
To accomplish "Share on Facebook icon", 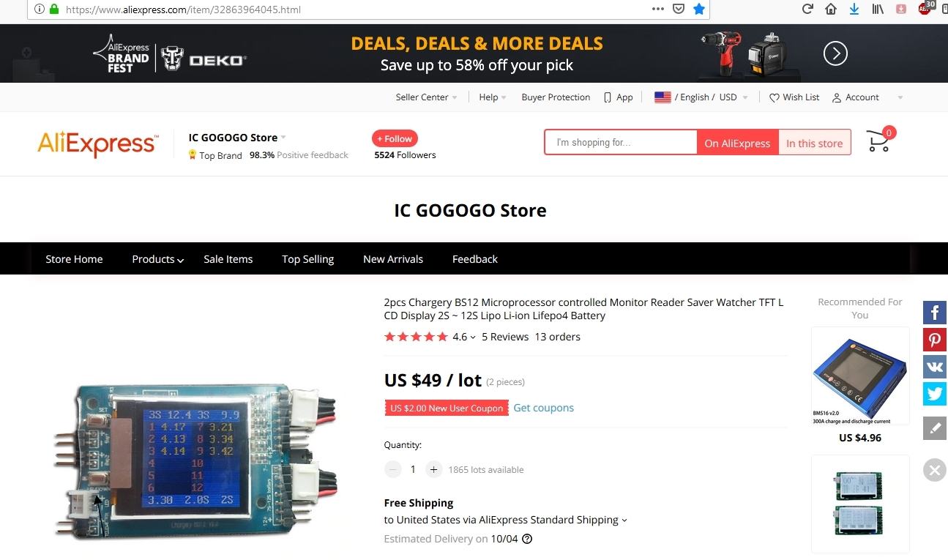I will pos(935,313).
